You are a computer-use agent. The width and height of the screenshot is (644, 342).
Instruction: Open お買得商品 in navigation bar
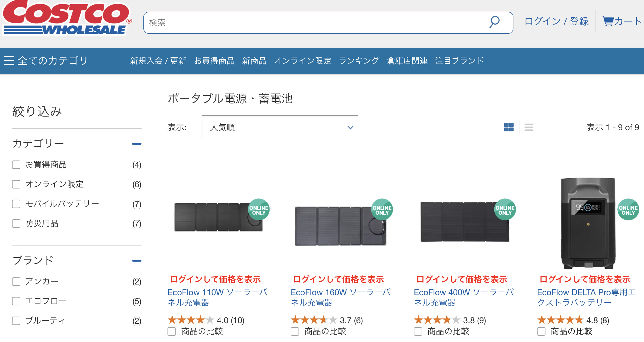coord(214,61)
